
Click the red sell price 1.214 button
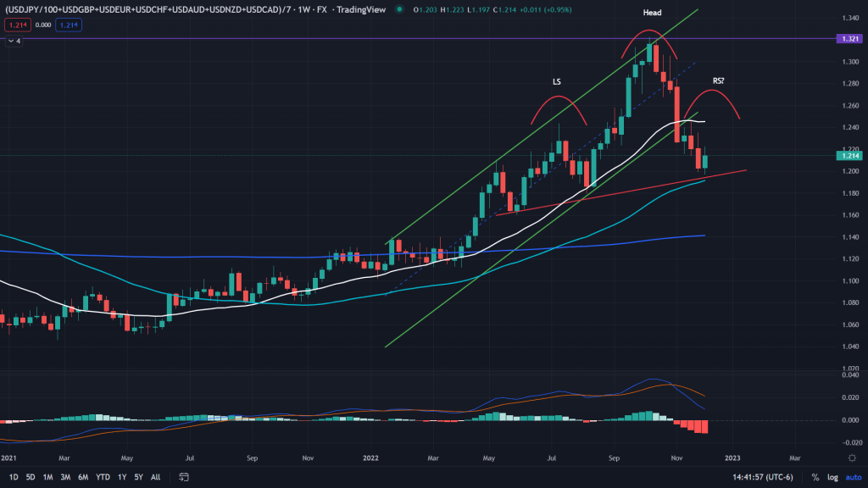(x=16, y=25)
